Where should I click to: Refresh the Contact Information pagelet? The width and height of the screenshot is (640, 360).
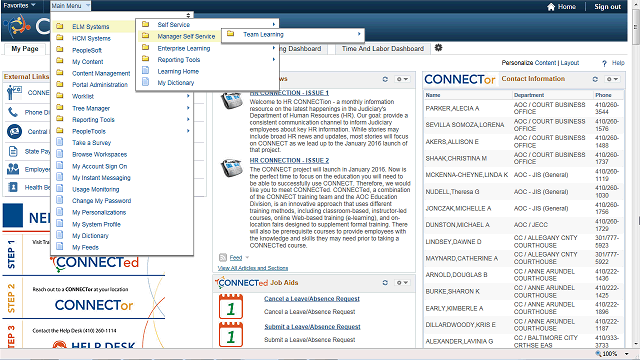[x=595, y=79]
